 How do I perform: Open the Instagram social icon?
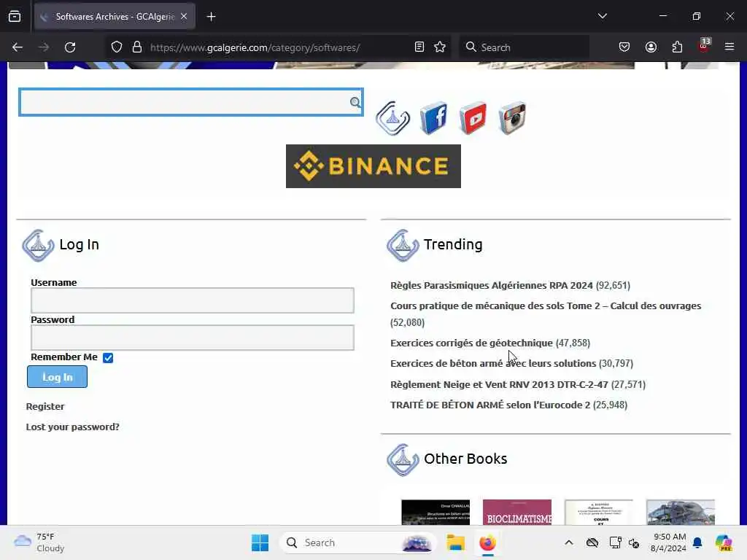click(x=512, y=117)
